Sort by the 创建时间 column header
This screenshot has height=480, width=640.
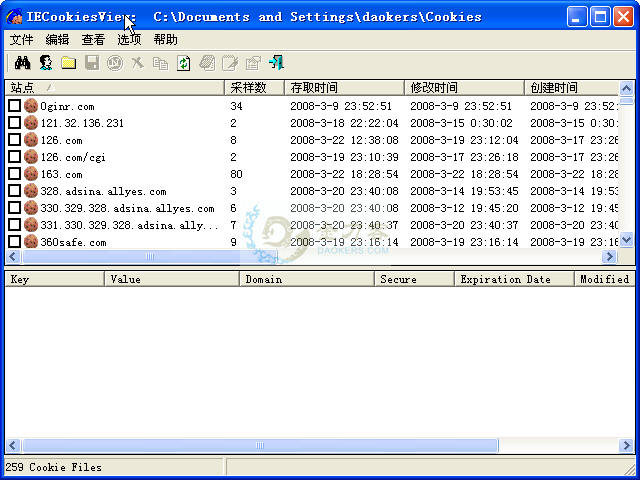[571, 87]
